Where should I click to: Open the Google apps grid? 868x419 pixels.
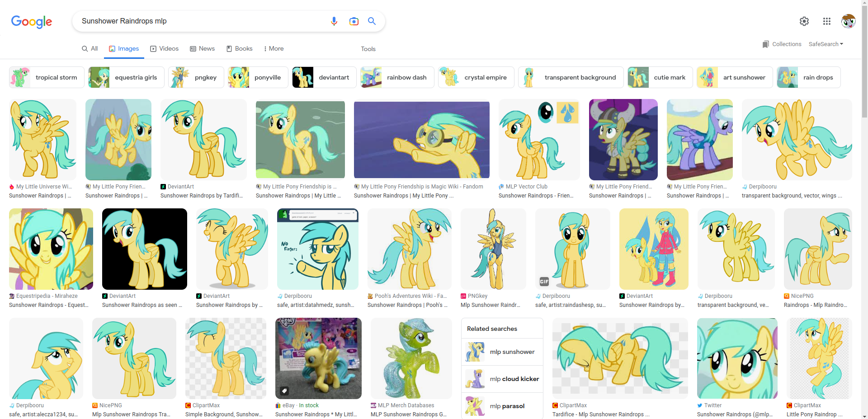[x=826, y=21]
